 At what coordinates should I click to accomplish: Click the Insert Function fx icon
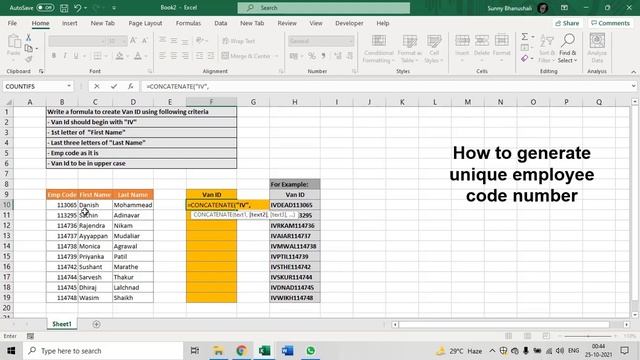point(130,86)
